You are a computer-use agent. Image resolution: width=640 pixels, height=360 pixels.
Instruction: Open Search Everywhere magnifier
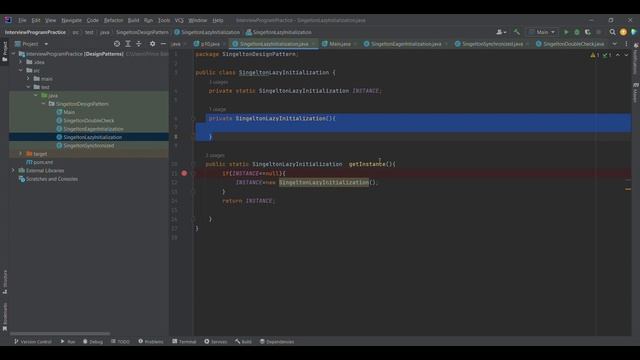click(x=612, y=32)
